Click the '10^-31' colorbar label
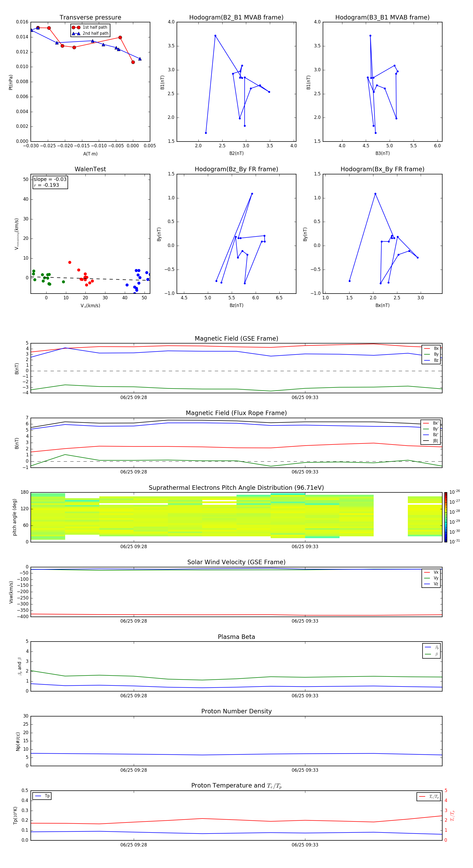Viewport: 473px width, 868px height. point(455,542)
